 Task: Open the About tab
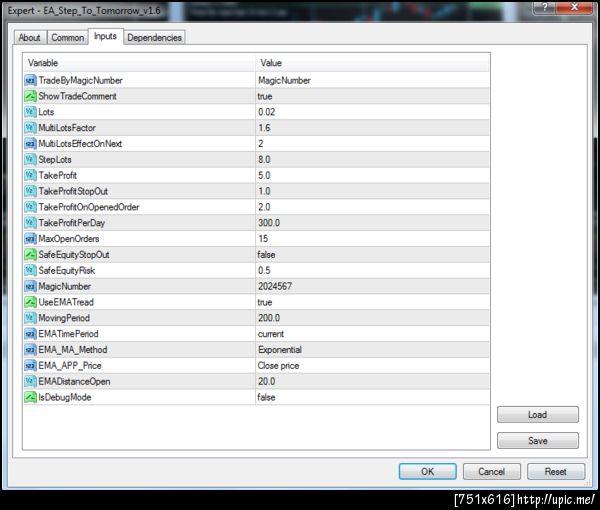30,37
